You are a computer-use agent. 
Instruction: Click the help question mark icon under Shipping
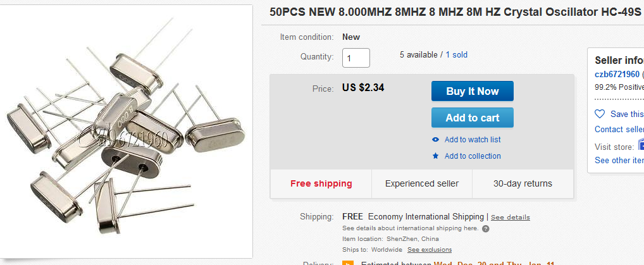click(x=485, y=228)
